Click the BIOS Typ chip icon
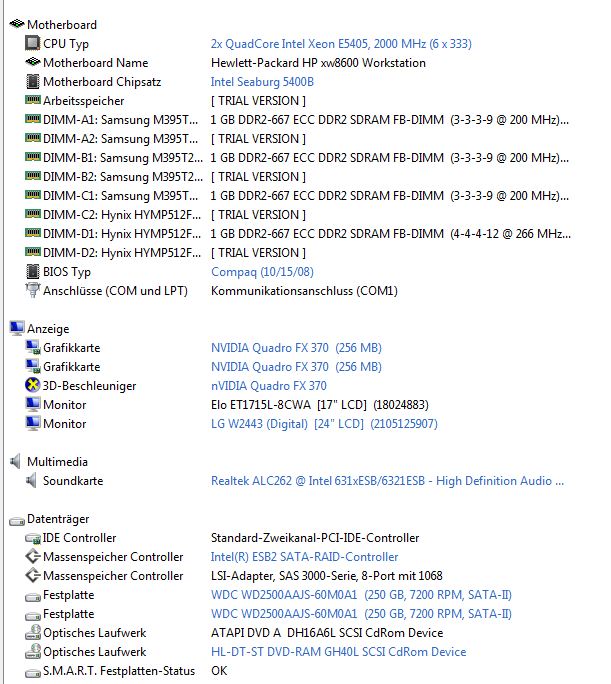Viewport: 611px width, 684px height. click(32, 271)
